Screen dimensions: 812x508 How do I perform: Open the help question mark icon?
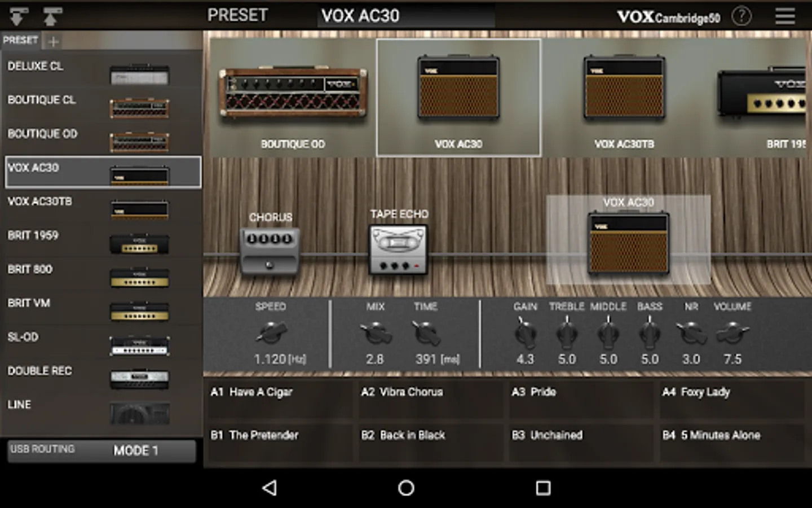pos(742,16)
